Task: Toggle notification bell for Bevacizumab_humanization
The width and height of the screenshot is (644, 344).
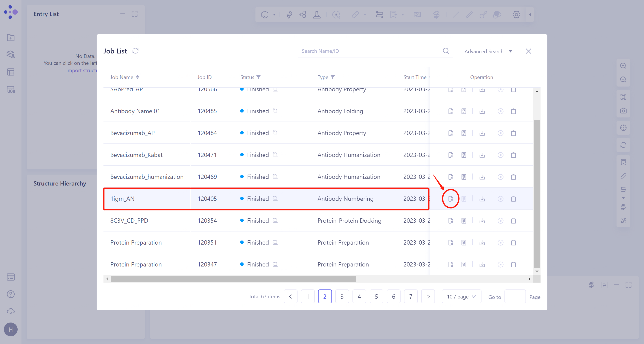Action: [x=275, y=177]
